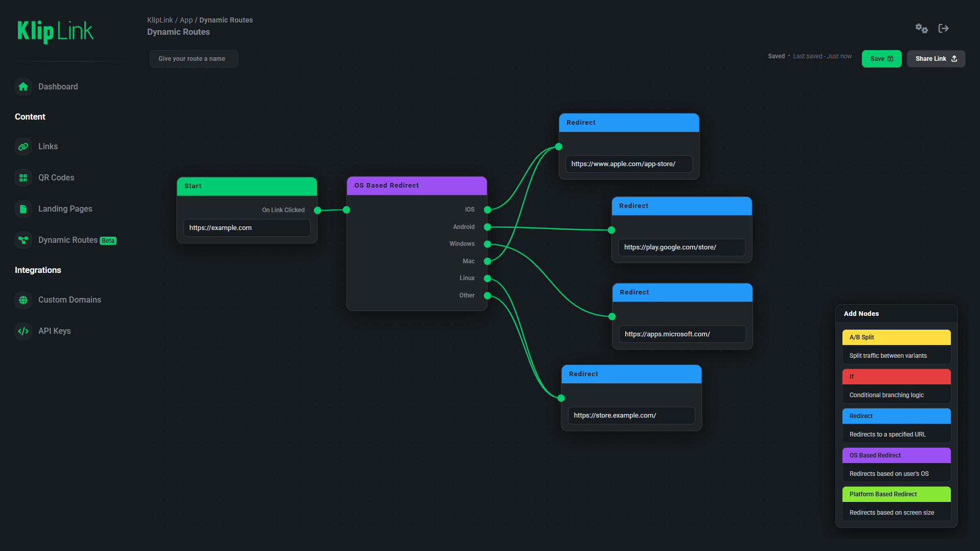Screen dimensions: 980x551
Task: Click the 'Saved' status text
Action: (x=776, y=56)
